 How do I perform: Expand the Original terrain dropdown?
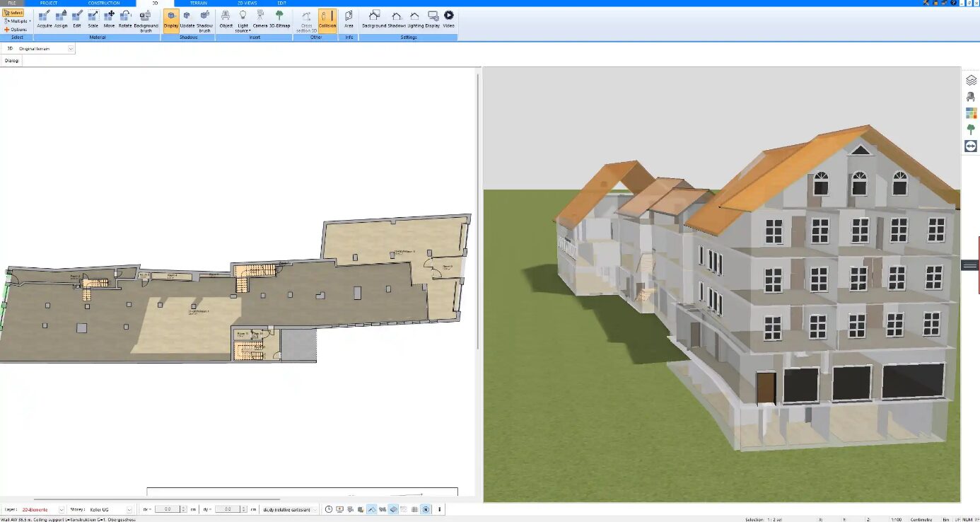click(71, 49)
